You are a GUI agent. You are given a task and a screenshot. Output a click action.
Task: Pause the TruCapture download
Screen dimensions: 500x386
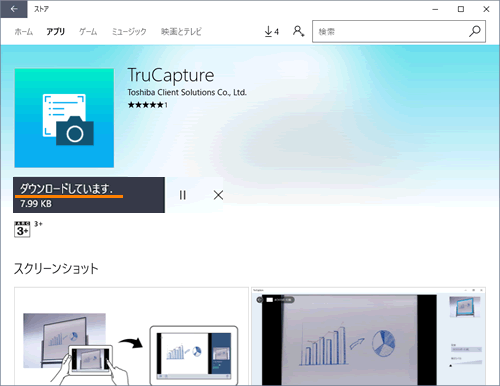183,195
